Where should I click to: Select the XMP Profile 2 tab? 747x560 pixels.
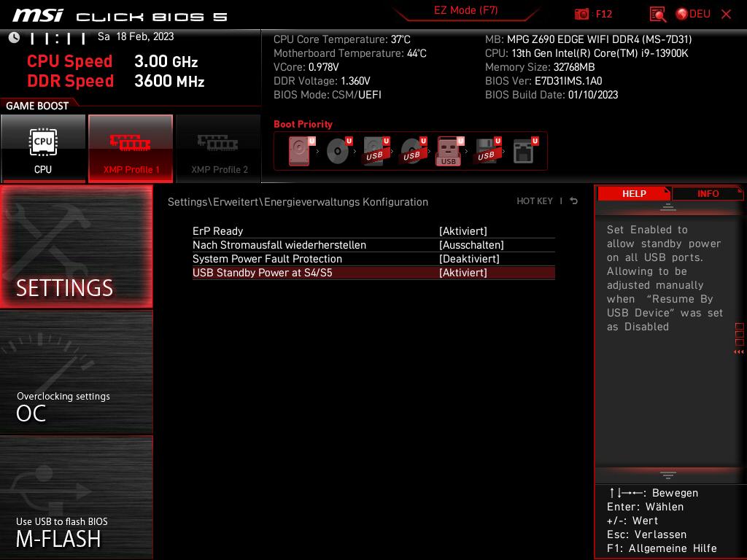(218, 149)
